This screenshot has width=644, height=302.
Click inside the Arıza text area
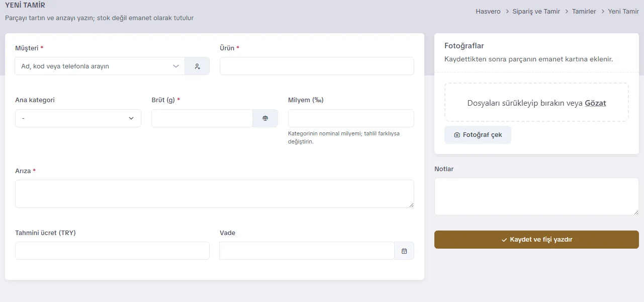[215, 194]
